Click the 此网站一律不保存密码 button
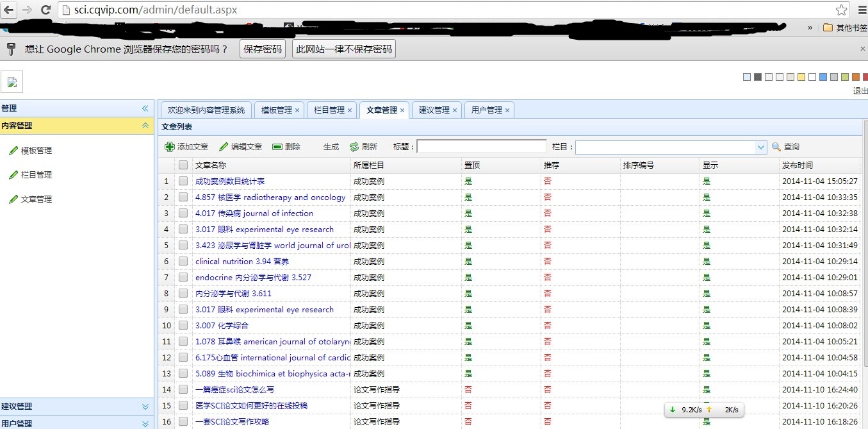Screen dimensions: 868x429 click(343, 49)
